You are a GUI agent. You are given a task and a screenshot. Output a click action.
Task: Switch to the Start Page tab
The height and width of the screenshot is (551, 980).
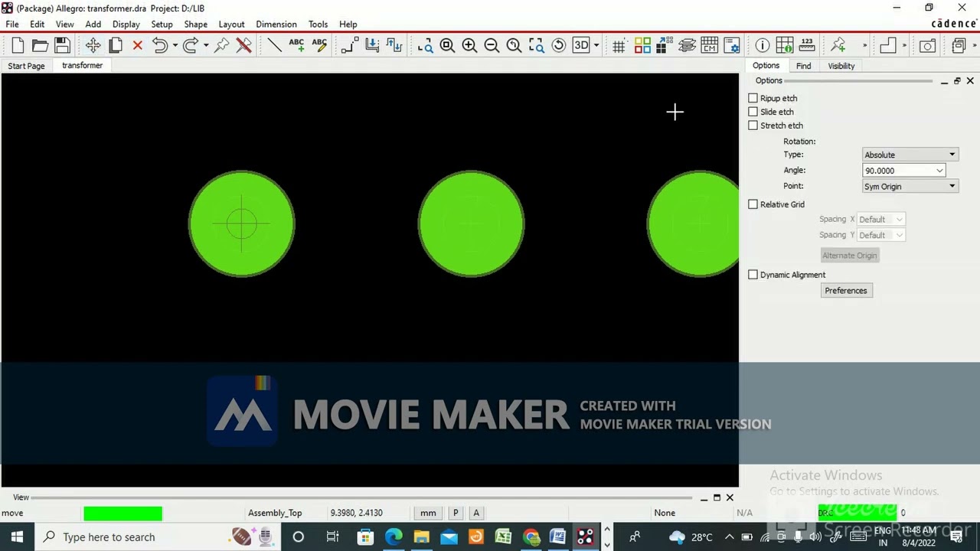pyautogui.click(x=26, y=66)
